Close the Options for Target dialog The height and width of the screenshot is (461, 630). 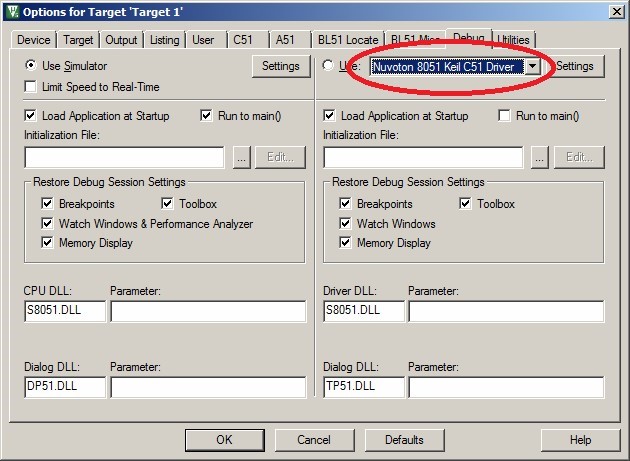point(613,10)
